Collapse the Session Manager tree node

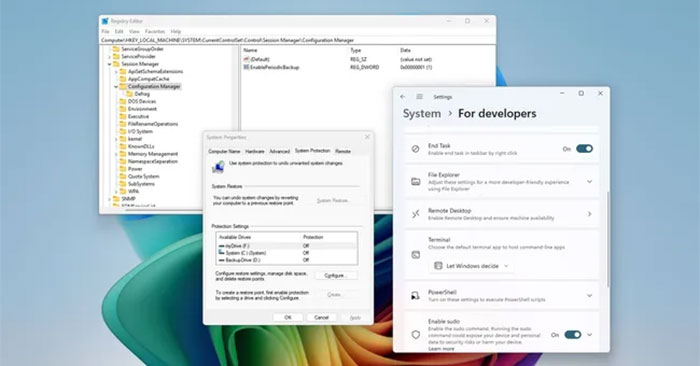click(109, 64)
